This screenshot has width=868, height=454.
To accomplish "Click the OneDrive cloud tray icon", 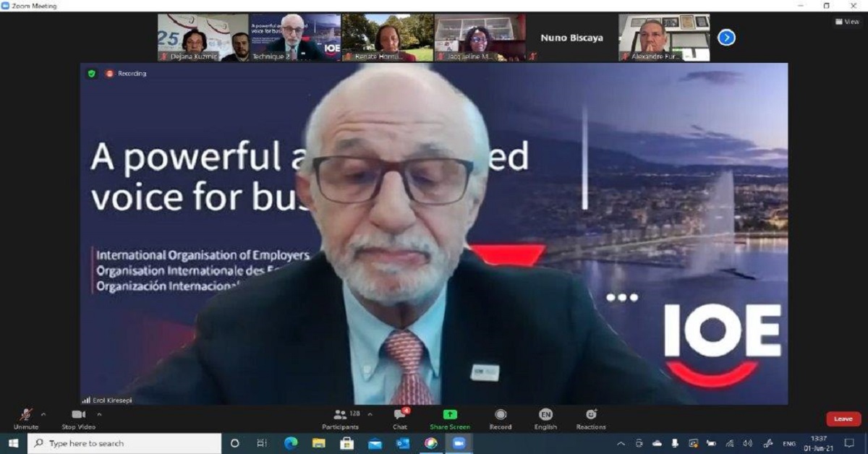I will click(657, 443).
